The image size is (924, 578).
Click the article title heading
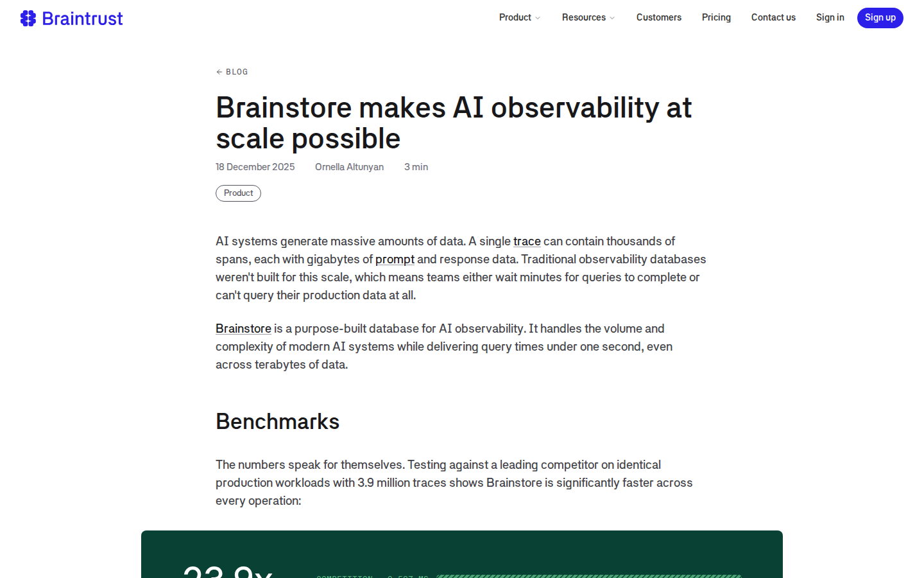click(454, 123)
